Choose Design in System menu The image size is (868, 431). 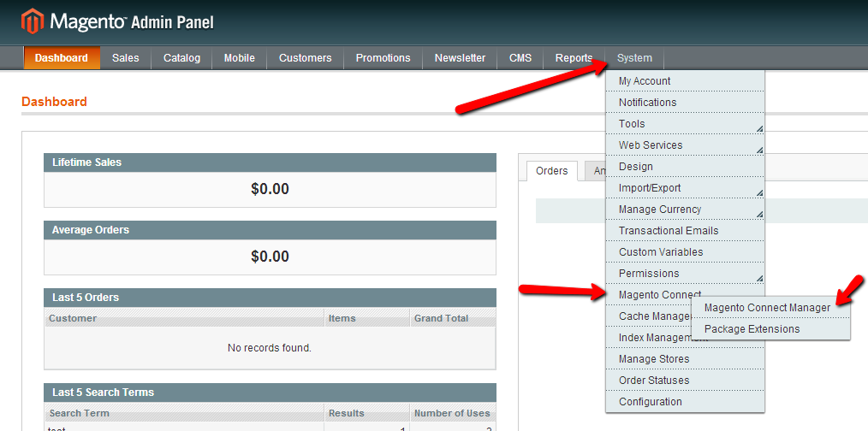(x=686, y=167)
